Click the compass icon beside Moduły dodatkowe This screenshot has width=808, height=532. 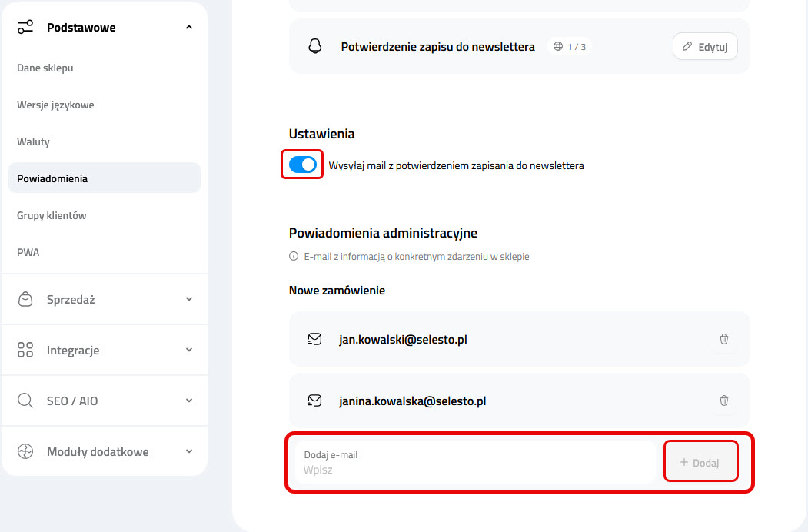[x=25, y=451]
